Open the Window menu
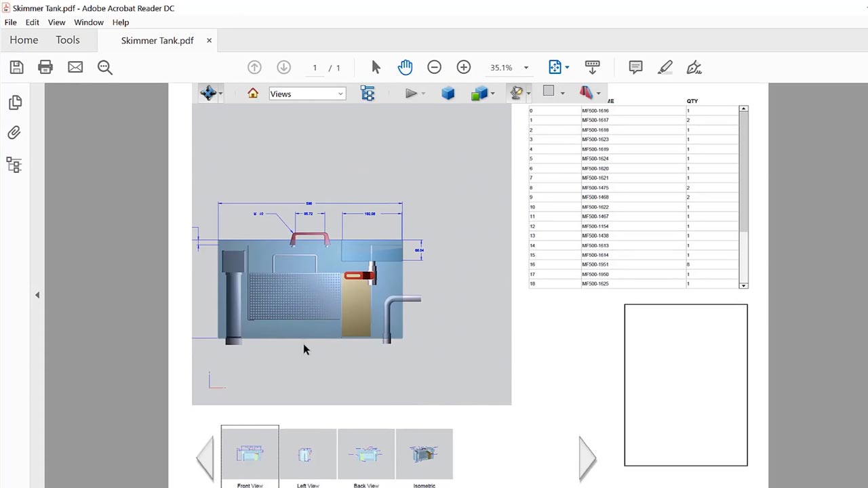This screenshot has height=488, width=868. pyautogui.click(x=89, y=22)
